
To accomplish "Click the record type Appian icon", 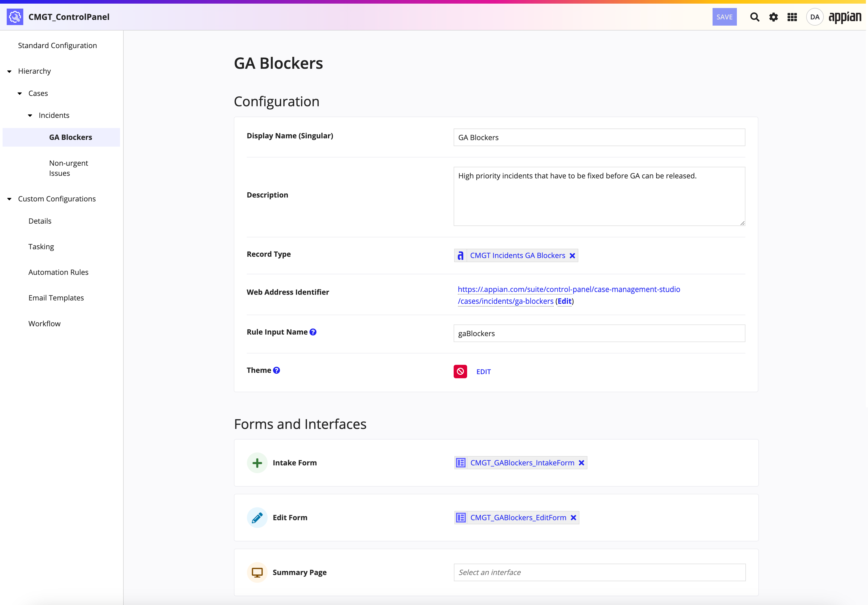I will pyautogui.click(x=460, y=256).
